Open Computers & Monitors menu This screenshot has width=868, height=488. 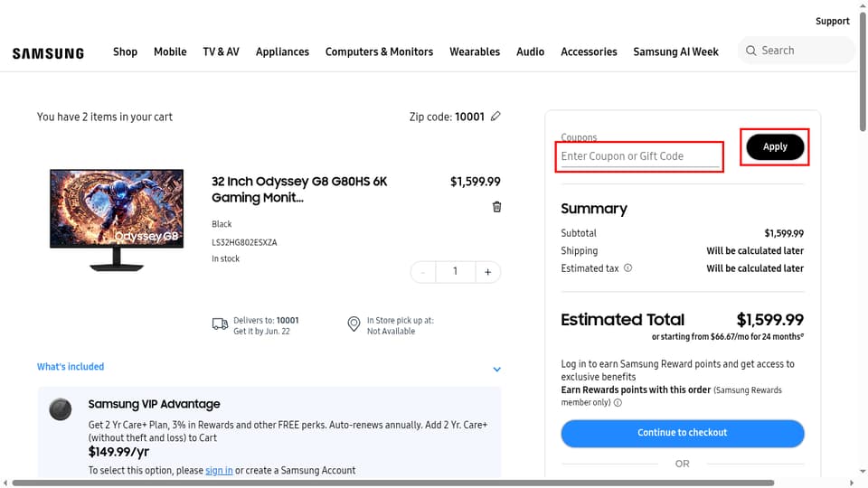tap(379, 52)
